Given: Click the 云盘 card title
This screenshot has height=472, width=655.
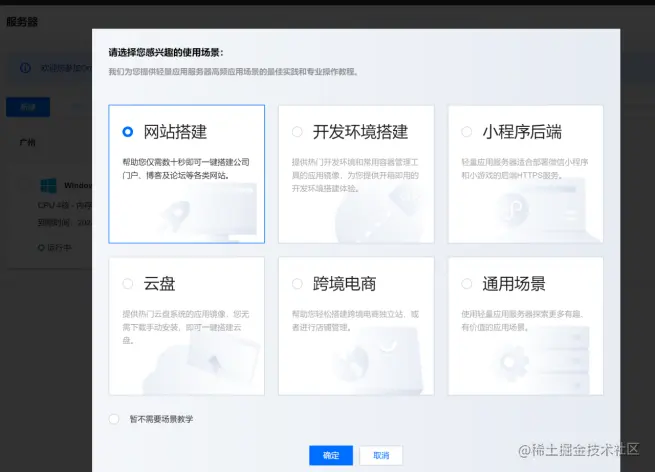Looking at the screenshot, I should click(159, 284).
